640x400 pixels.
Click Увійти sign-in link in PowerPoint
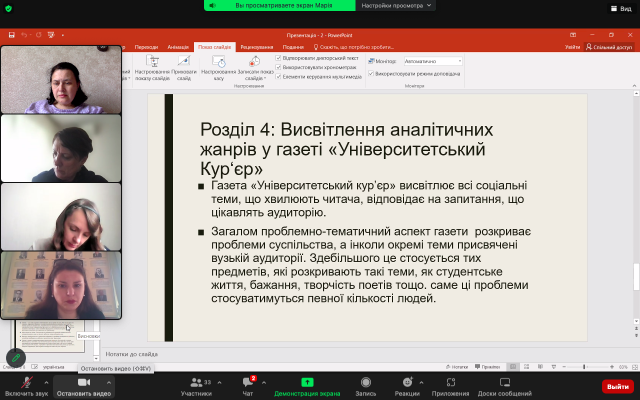point(572,47)
